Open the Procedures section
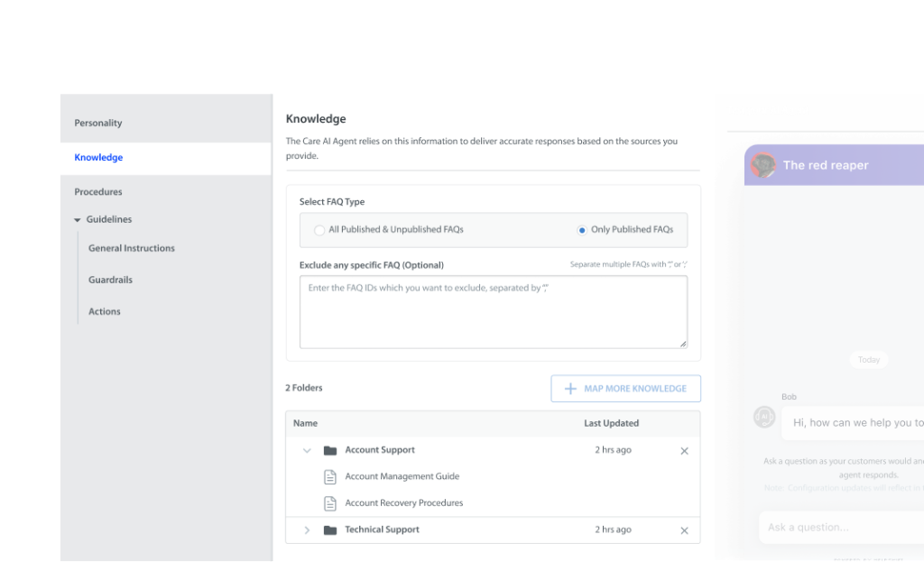The height and width of the screenshot is (562, 924). pos(98,192)
